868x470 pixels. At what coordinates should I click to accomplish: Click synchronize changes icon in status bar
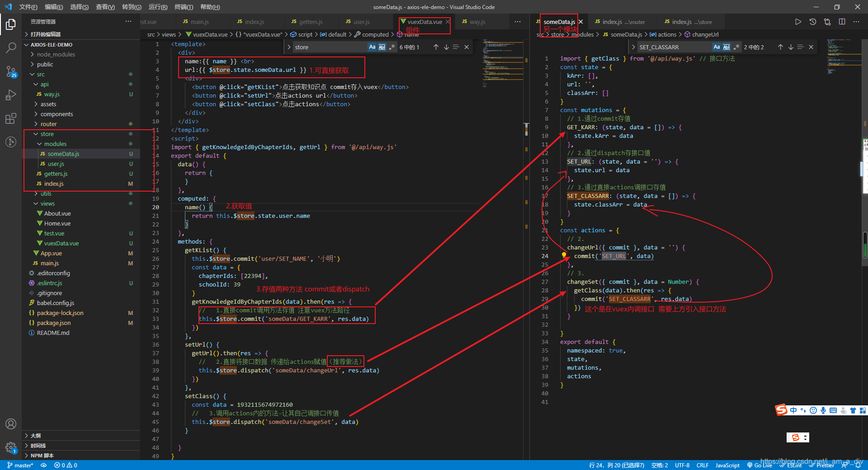pos(44,465)
